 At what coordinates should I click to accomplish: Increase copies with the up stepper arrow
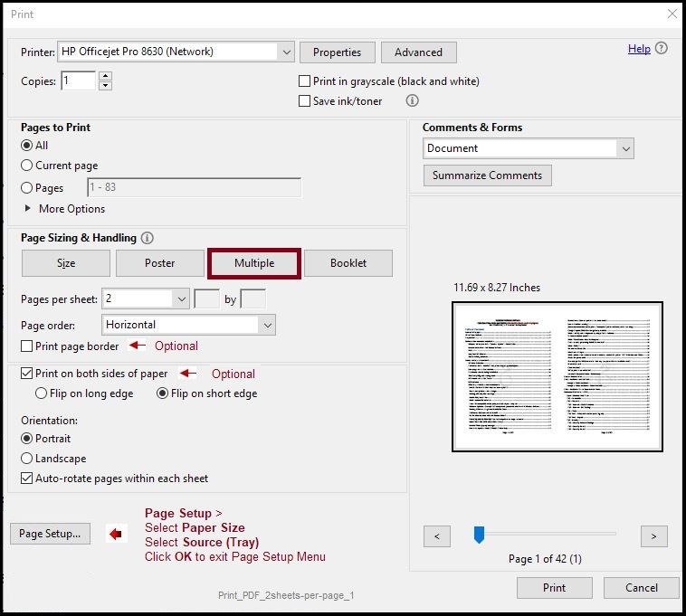click(105, 76)
